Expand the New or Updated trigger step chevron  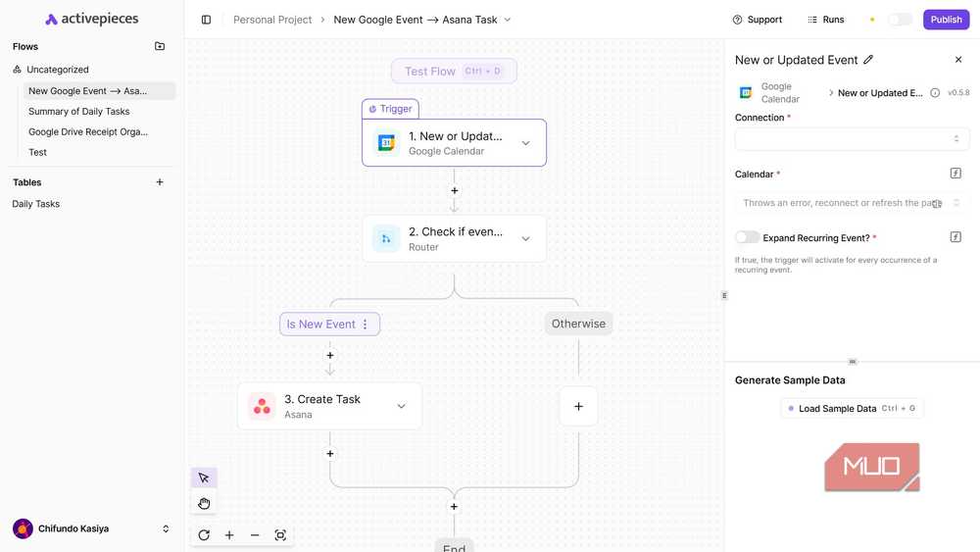(x=525, y=143)
